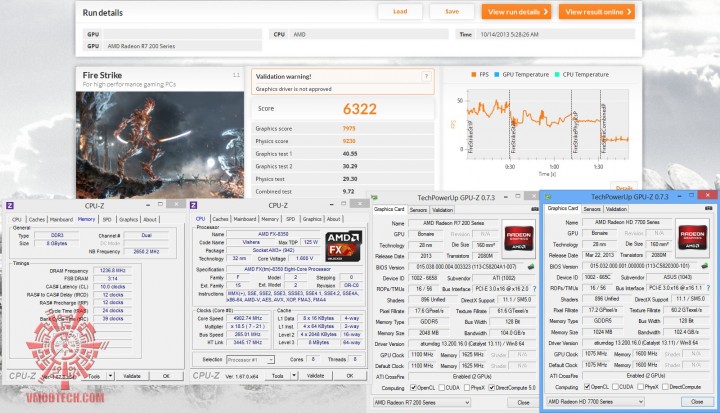Click OK button in CPU-Z CPU window
The height and width of the screenshot is (413, 720).
350,376
